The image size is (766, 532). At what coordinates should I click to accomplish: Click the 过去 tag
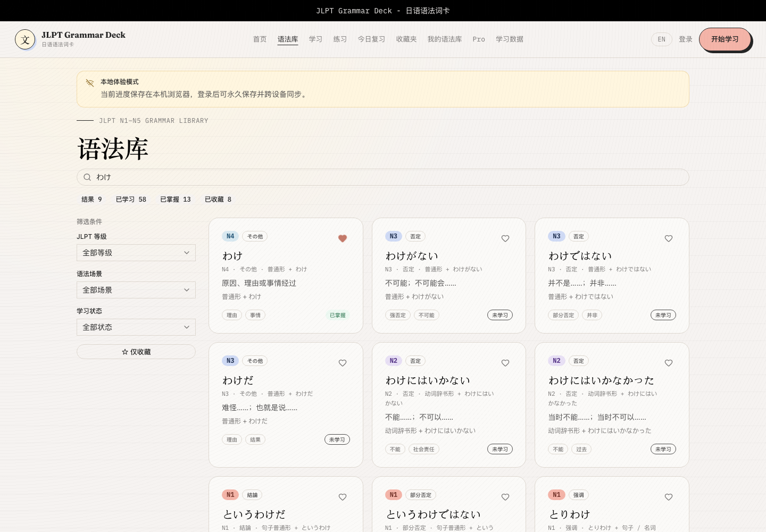tap(581, 449)
